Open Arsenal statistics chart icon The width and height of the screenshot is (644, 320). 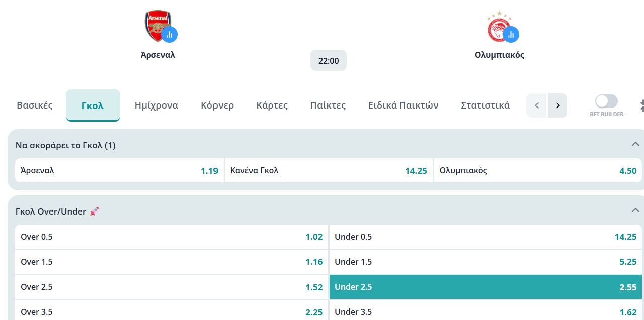pos(170,35)
